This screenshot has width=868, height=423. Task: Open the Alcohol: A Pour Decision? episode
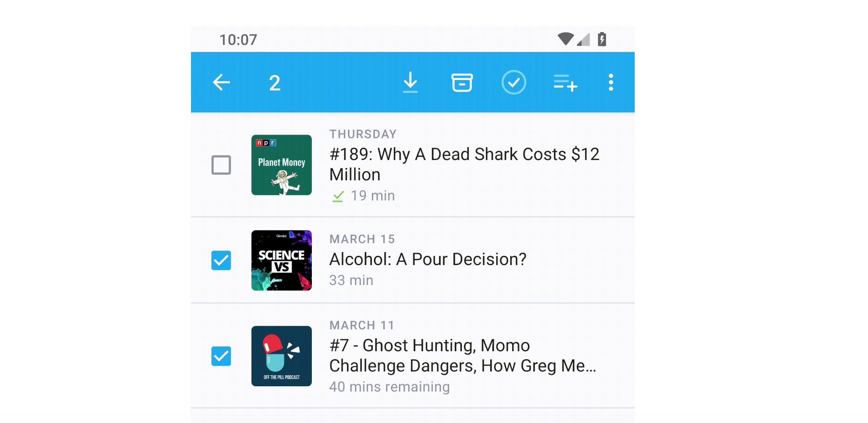pyautogui.click(x=428, y=259)
